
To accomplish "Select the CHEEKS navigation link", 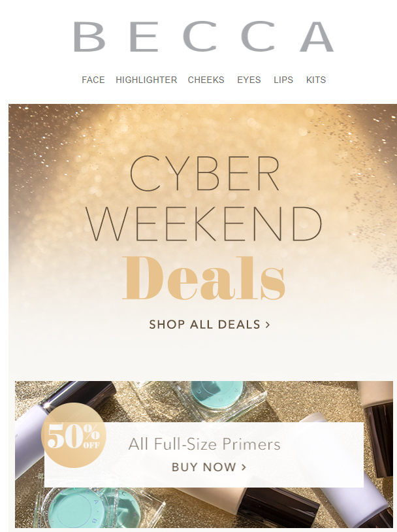I will tap(206, 80).
